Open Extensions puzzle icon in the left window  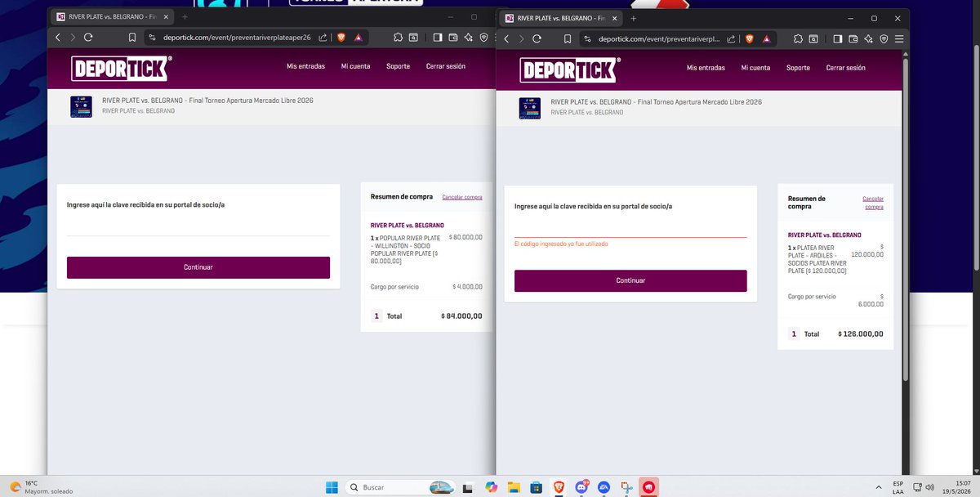(398, 37)
